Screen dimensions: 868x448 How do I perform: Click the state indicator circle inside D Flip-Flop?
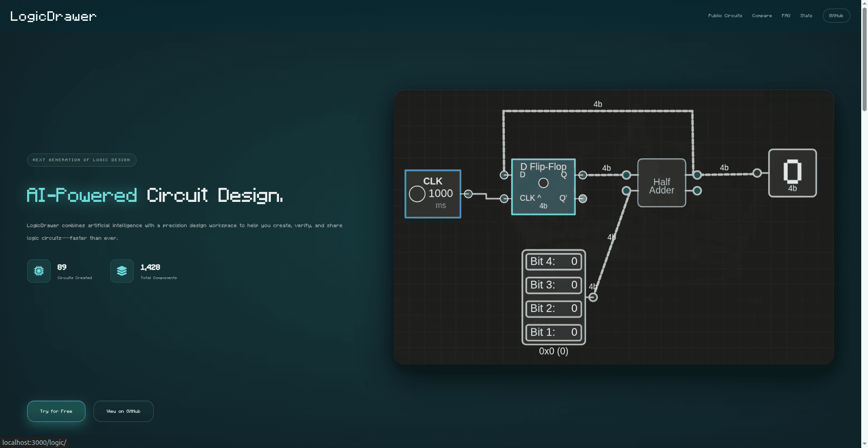[543, 183]
